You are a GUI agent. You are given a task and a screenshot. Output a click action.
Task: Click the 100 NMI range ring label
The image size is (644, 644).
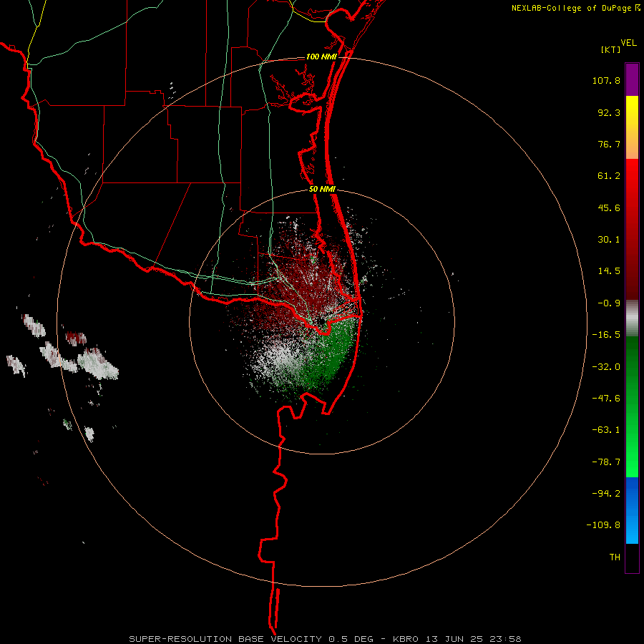(x=321, y=57)
